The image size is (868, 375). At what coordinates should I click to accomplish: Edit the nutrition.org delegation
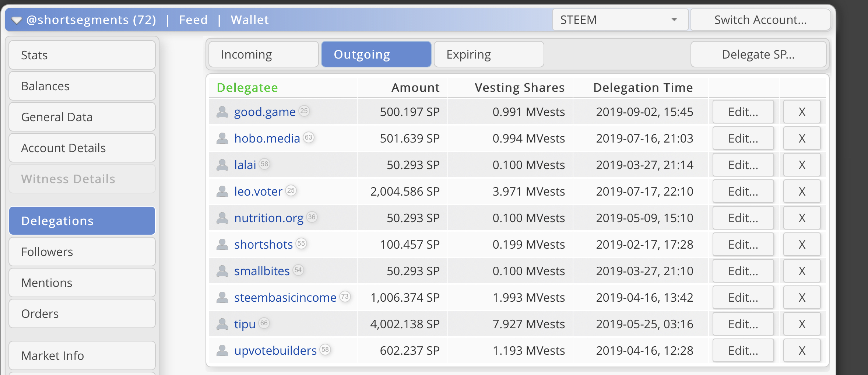[743, 218]
